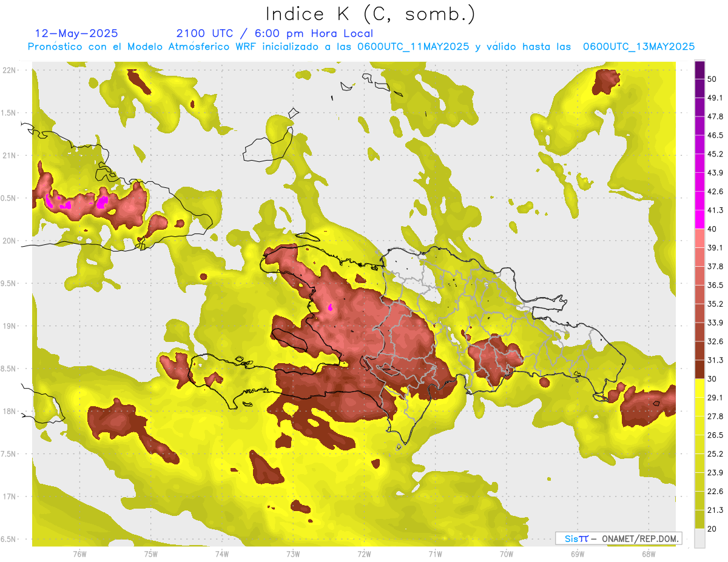The image size is (728, 562).
Task: Select the longitude label "73W"
Action: (x=293, y=554)
